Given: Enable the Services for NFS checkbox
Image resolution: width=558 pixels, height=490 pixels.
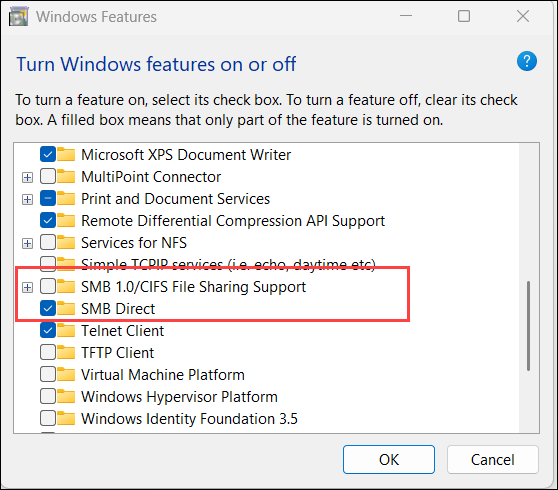Looking at the screenshot, I should (48, 243).
